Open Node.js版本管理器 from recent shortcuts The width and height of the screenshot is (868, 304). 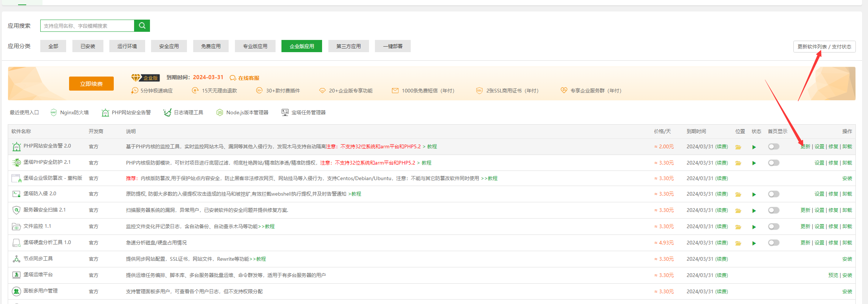(x=242, y=112)
